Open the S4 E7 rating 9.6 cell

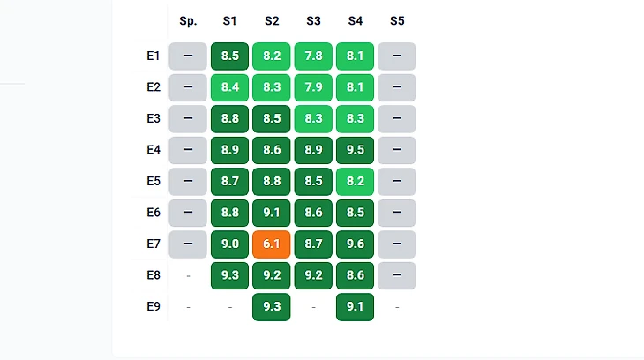(356, 244)
